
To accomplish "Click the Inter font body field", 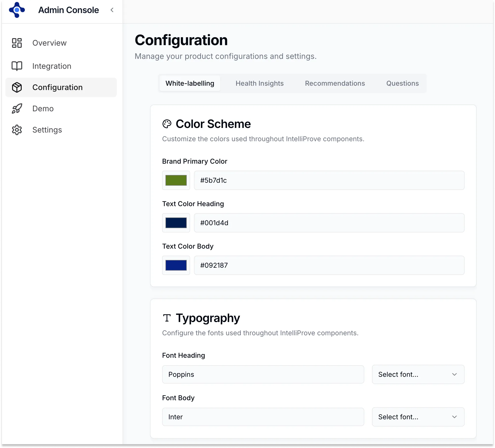I will pyautogui.click(x=263, y=417).
